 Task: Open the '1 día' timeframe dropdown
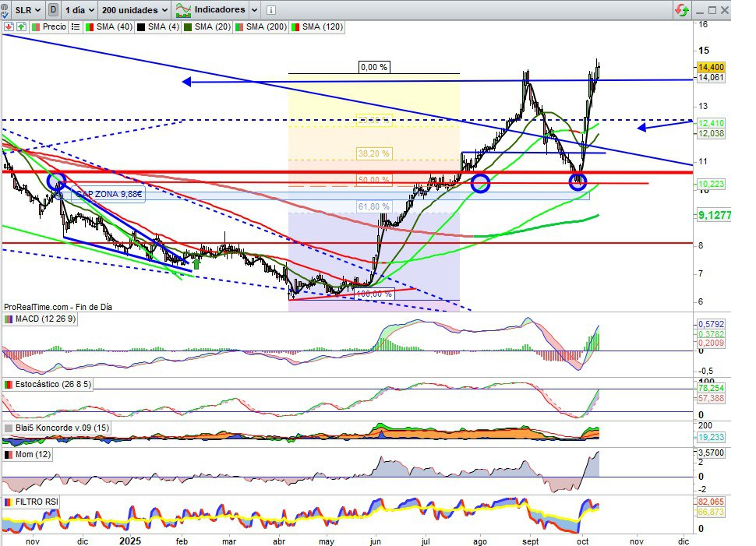coord(80,10)
